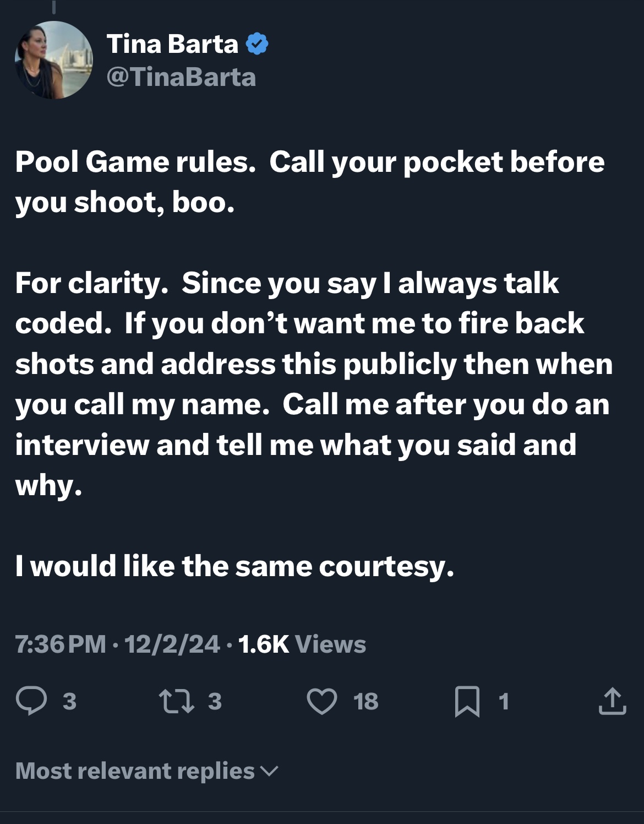Click the repost count 3
644x824 pixels.
click(x=215, y=702)
